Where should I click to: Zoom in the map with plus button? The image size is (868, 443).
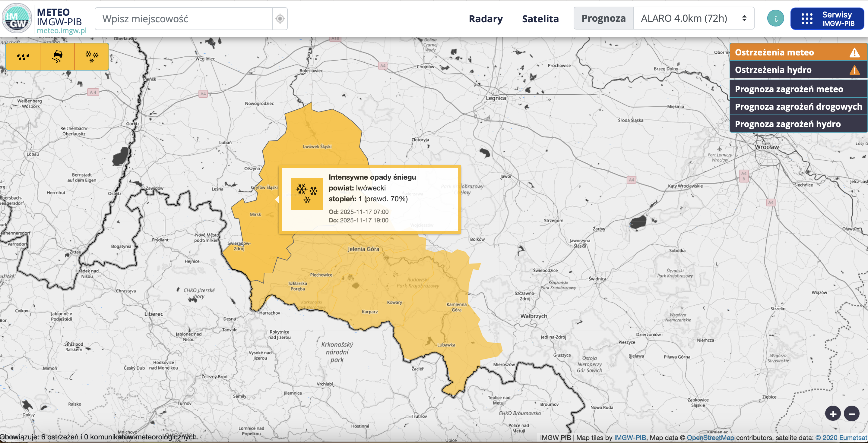click(833, 413)
